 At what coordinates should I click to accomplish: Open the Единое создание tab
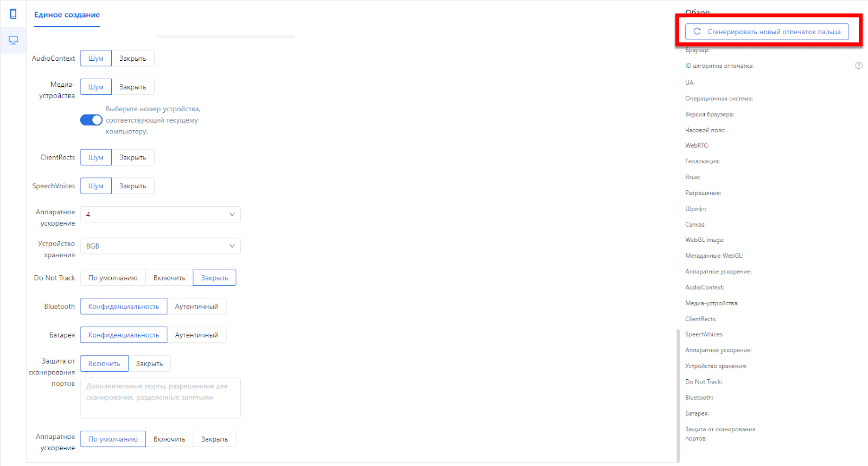[x=67, y=15]
